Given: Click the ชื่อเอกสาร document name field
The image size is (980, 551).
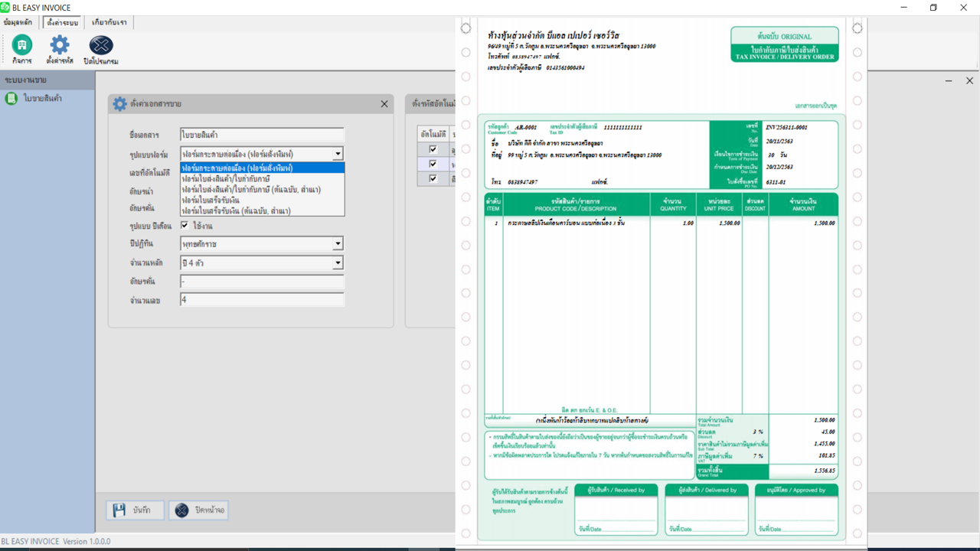Looking at the screenshot, I should (x=262, y=135).
